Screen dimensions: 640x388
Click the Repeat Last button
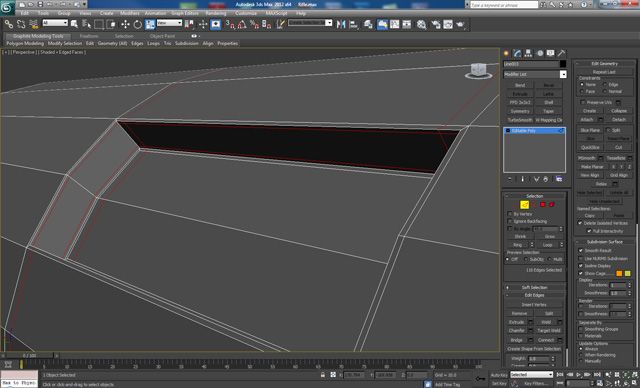[604, 72]
